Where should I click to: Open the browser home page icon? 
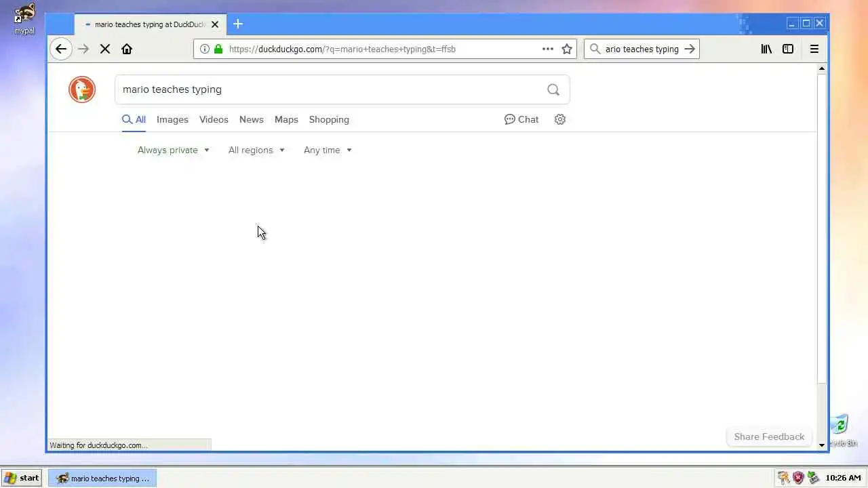(x=127, y=49)
